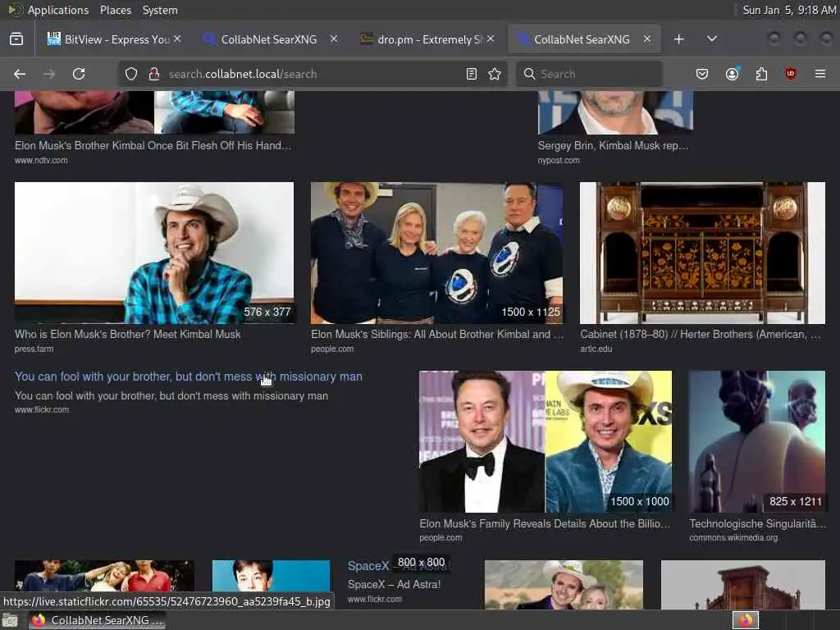
Task: Click Applications menu logo icon
Action: pyautogui.click(x=15, y=10)
